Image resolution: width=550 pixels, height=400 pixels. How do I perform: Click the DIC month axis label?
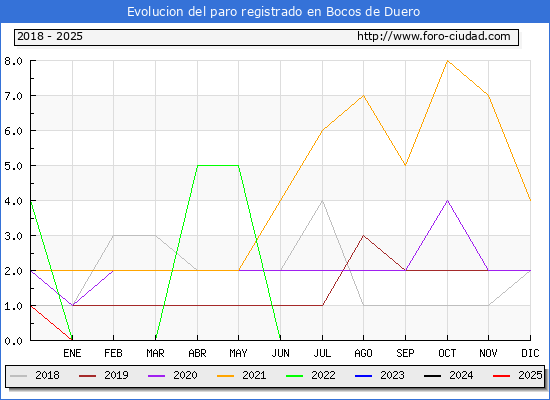coord(530,353)
